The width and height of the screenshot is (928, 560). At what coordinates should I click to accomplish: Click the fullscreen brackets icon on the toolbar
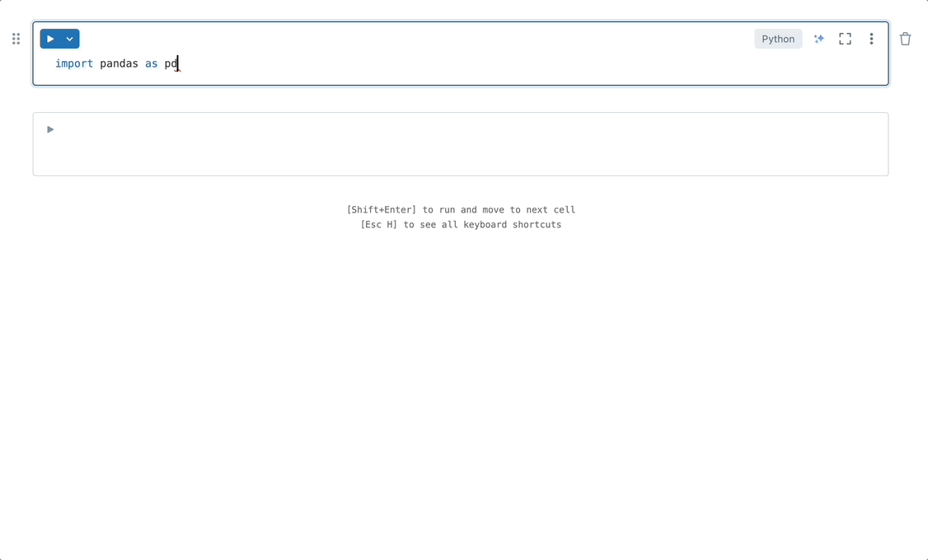845,38
